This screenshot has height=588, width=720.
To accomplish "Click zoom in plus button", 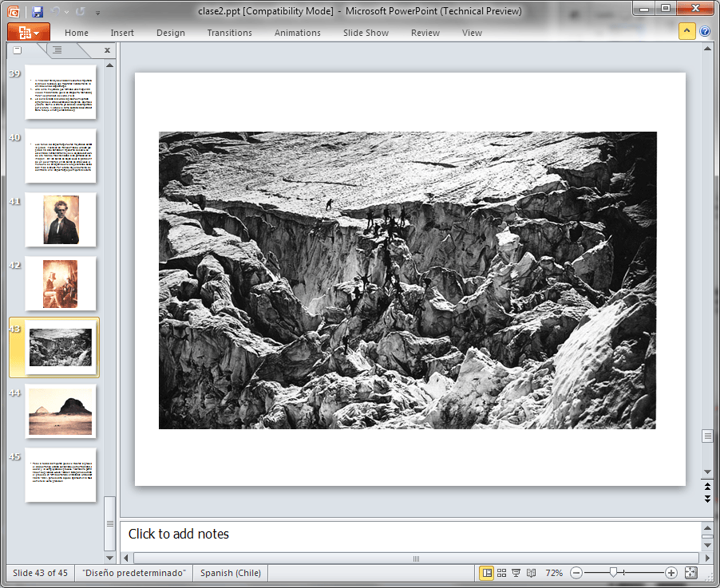I will click(671, 573).
